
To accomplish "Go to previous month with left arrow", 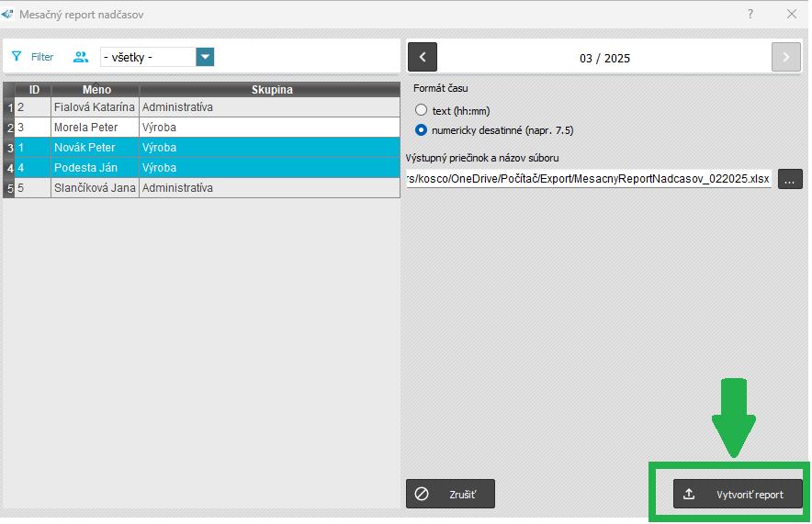I will point(423,57).
